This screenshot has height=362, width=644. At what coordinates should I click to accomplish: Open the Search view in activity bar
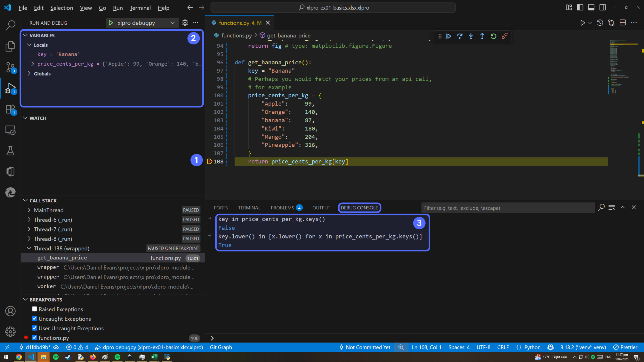(10, 25)
